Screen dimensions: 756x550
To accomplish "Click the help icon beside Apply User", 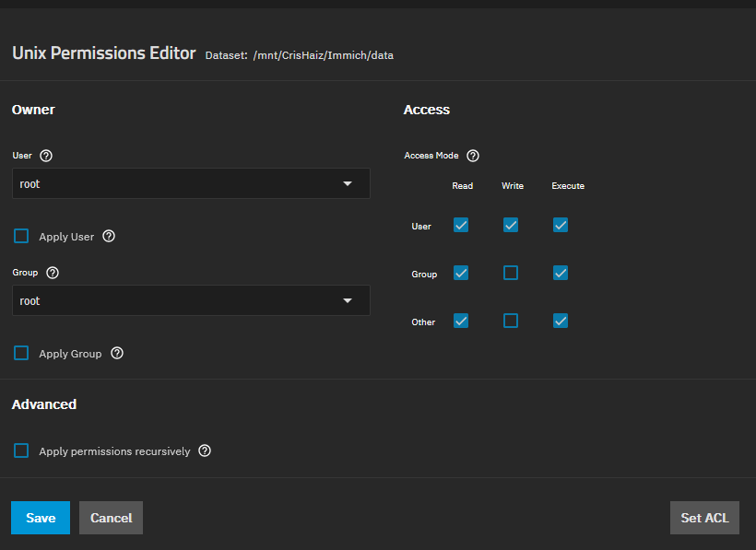I will [x=109, y=237].
